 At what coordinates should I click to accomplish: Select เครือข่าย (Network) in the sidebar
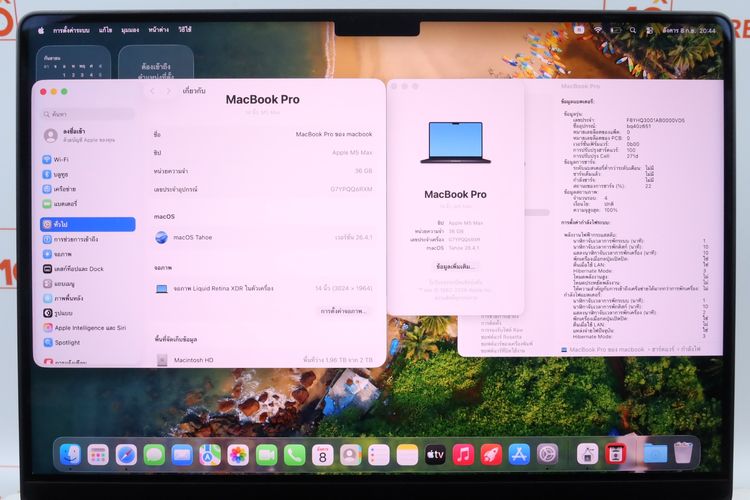(x=88, y=189)
